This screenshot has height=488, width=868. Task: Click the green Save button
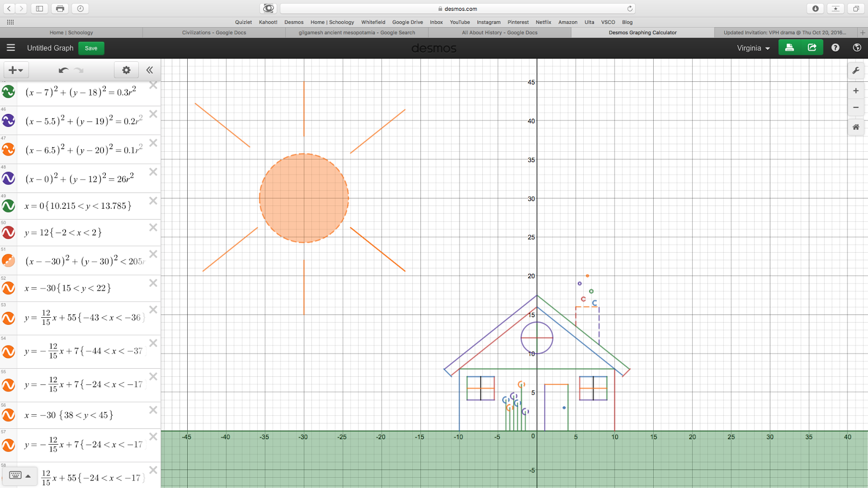(x=91, y=48)
